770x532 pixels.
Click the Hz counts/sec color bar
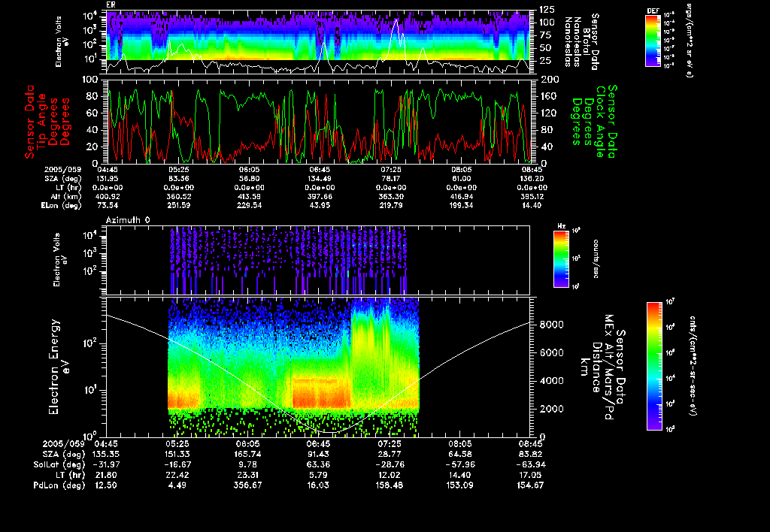pos(561,258)
